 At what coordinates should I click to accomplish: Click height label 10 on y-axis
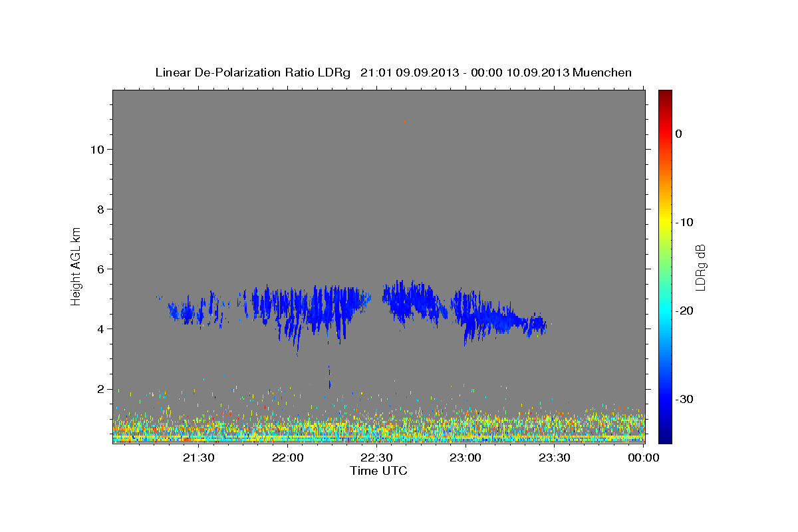click(96, 150)
